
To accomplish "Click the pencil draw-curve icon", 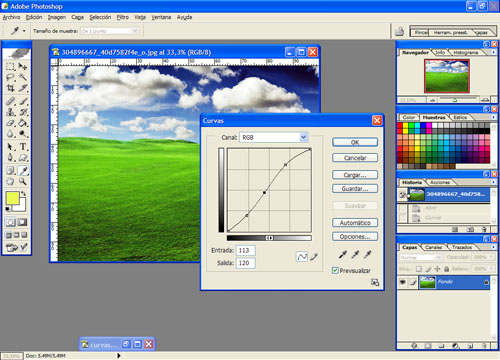I will [314, 256].
